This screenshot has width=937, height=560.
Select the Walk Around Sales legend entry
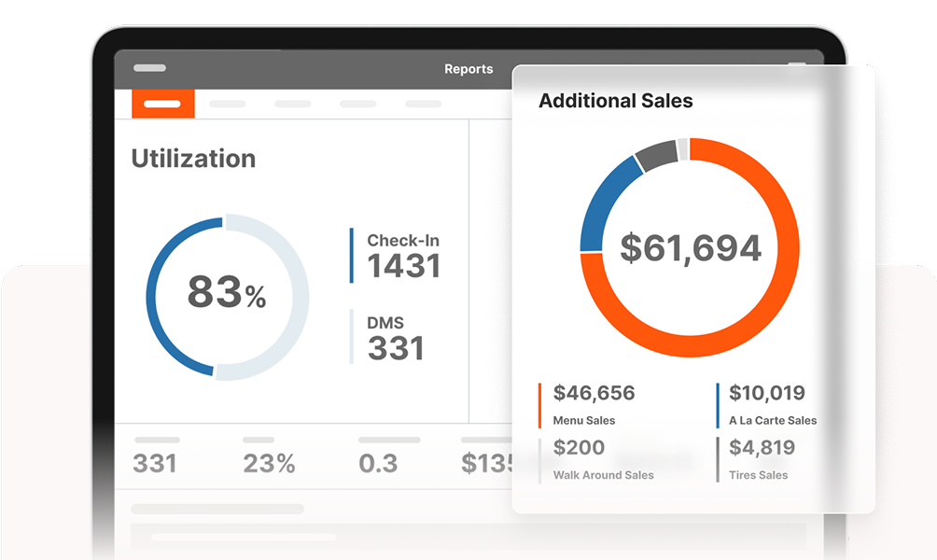[602, 460]
